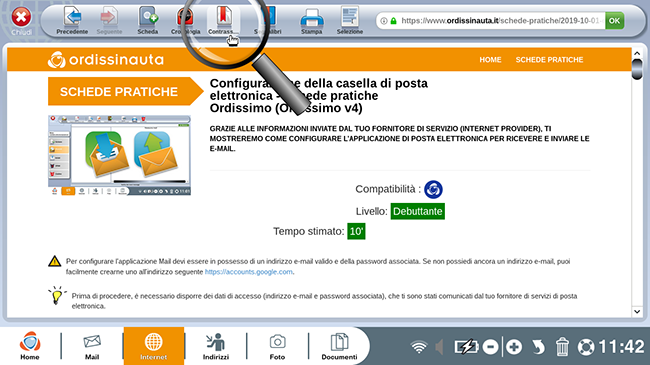650x365 pixels.
Task: Click the blue Ordissimo compatibility icon
Action: [x=433, y=189]
